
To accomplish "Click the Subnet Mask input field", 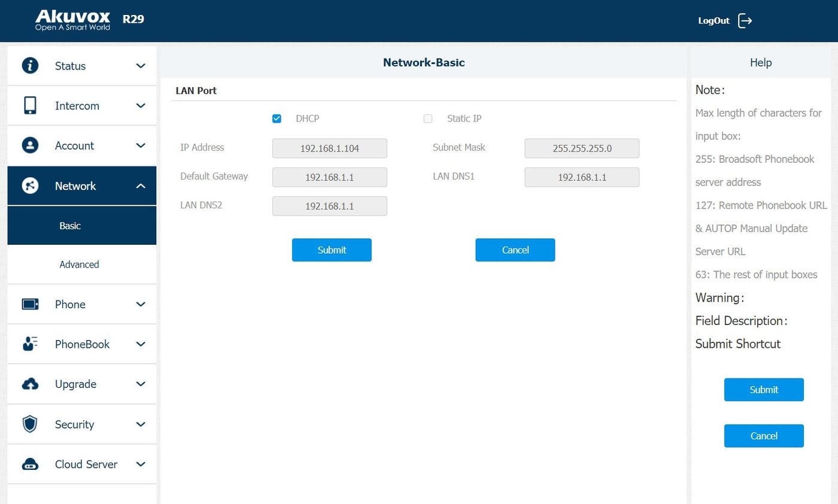I will (582, 148).
